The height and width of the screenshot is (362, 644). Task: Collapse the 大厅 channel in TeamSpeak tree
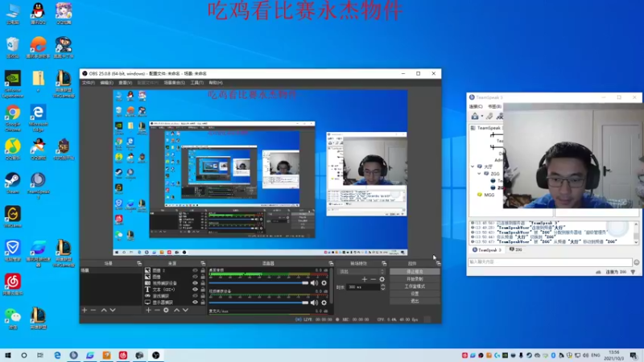pos(473,167)
